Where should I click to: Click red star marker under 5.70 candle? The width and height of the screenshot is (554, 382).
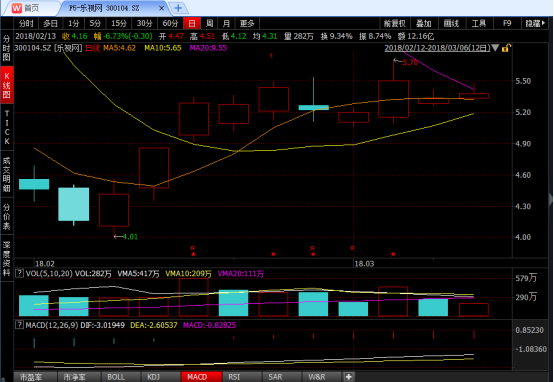(393, 254)
